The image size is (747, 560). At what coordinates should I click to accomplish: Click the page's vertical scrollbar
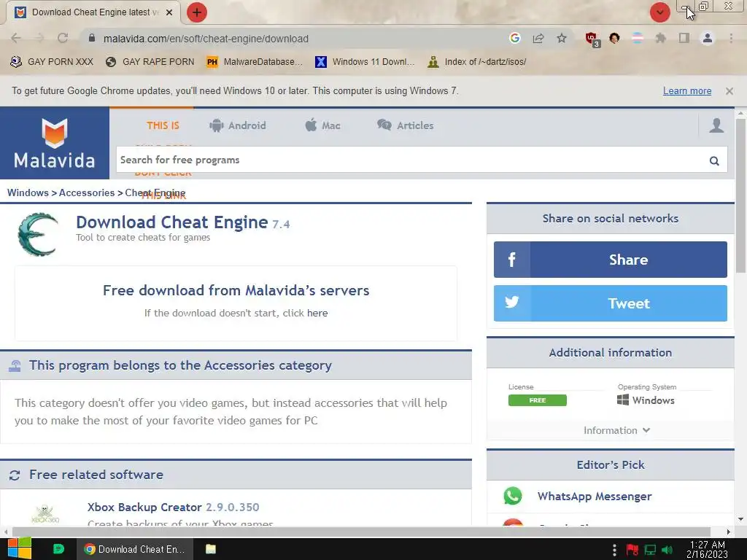point(741,195)
